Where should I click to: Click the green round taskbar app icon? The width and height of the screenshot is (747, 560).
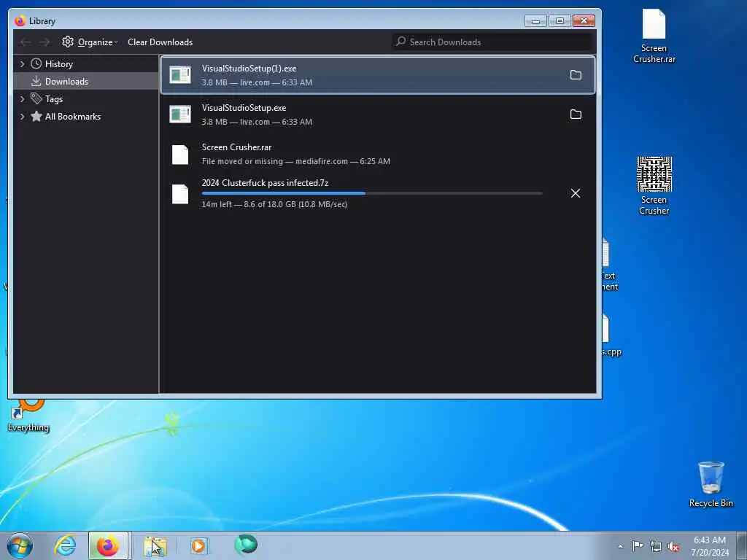pos(246,544)
